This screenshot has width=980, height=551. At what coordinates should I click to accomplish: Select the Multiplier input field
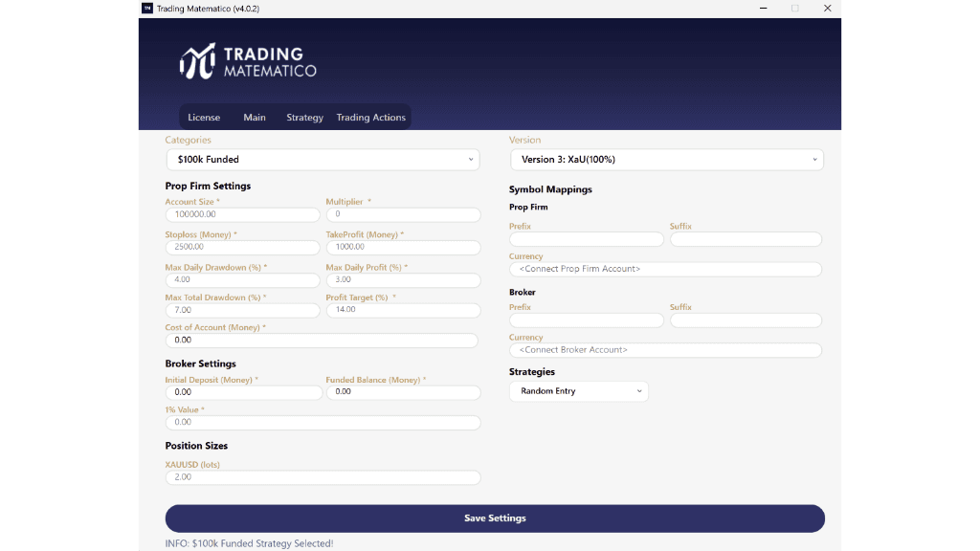coord(401,214)
